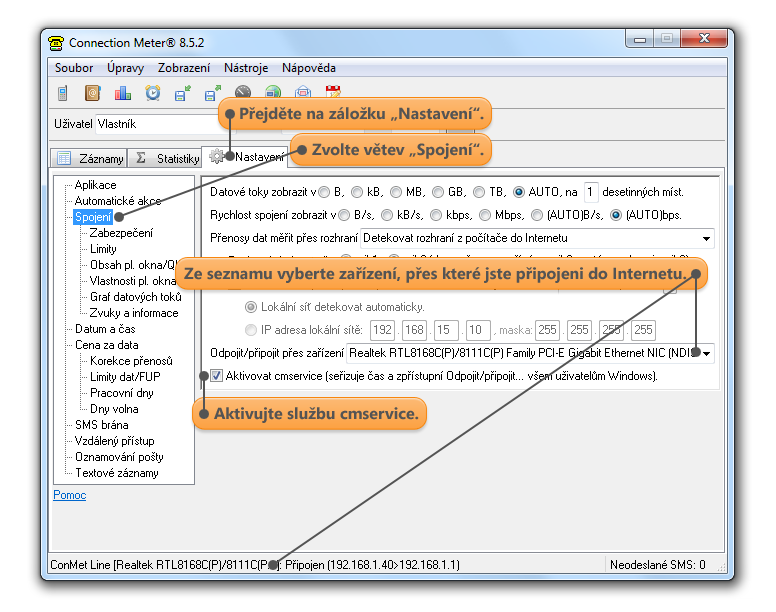The width and height of the screenshot is (776, 612).
Task: Choose (AUTO)bps speed radio button
Action: click(616, 215)
